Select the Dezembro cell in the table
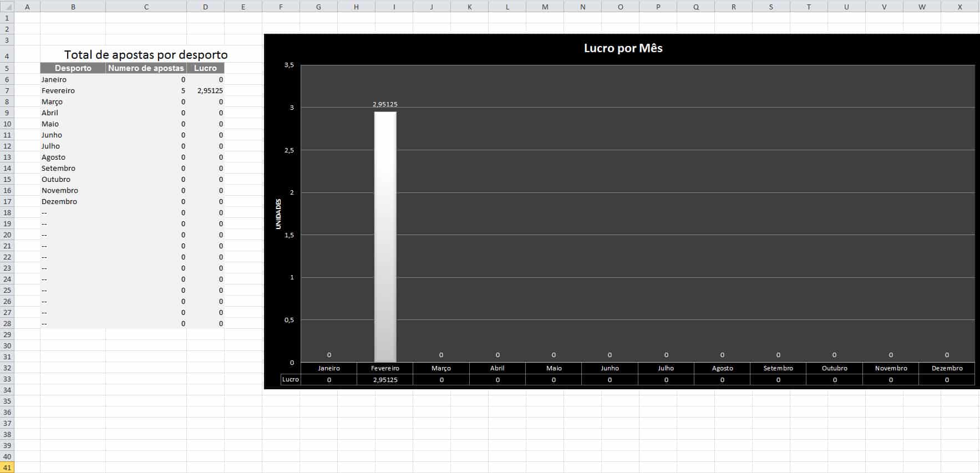Image resolution: width=980 pixels, height=473 pixels. pos(59,201)
